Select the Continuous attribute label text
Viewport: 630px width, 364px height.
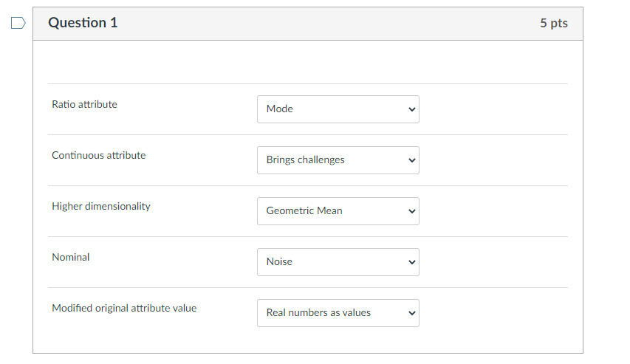click(98, 156)
